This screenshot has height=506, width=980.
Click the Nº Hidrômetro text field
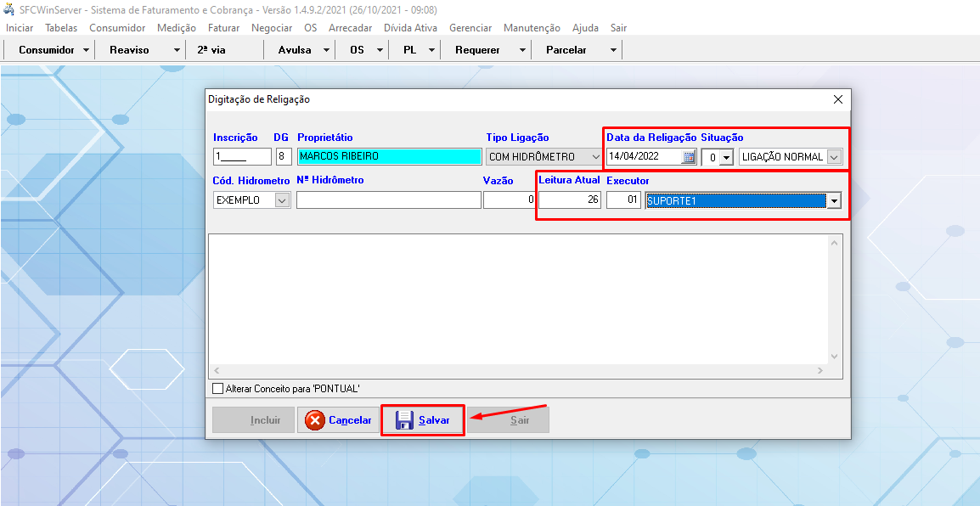pyautogui.click(x=388, y=200)
